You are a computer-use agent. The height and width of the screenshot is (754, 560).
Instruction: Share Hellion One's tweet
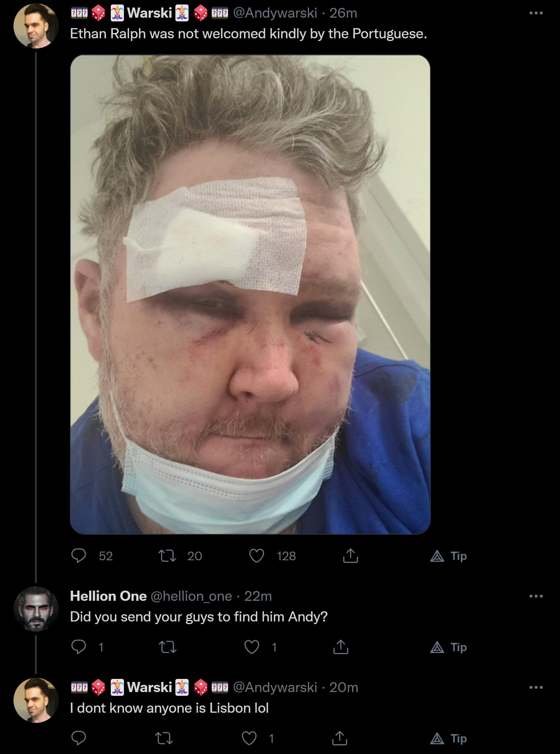[x=341, y=647]
